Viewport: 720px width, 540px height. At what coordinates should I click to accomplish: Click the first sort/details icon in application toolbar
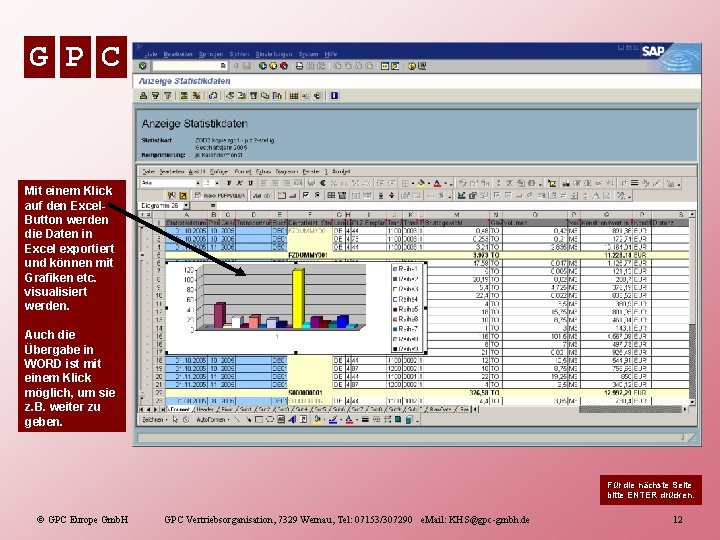pos(143,96)
